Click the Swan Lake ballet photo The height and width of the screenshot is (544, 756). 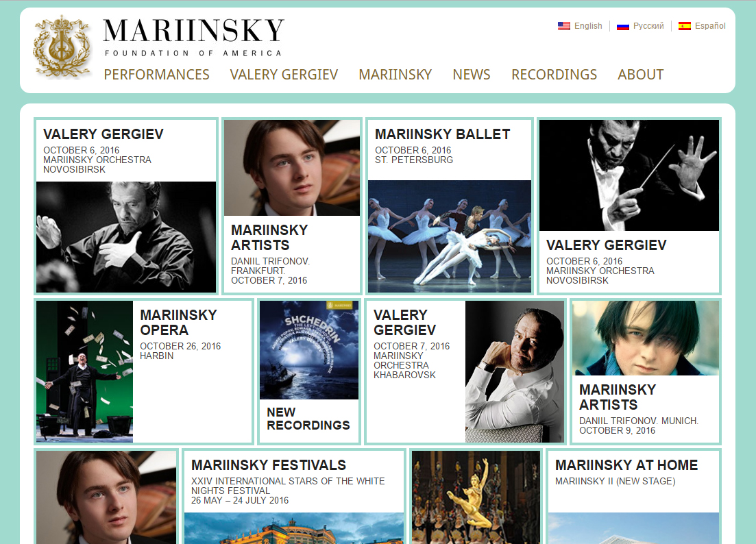(450, 236)
